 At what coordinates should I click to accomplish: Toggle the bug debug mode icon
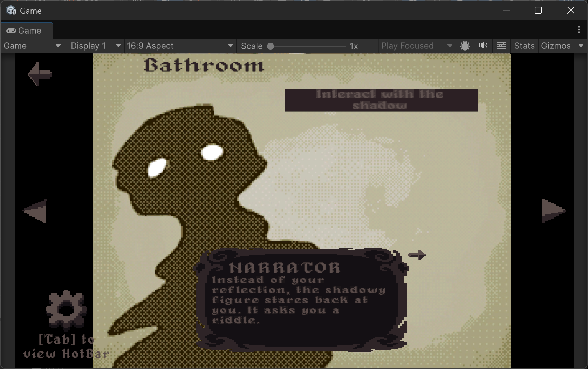[x=465, y=46]
